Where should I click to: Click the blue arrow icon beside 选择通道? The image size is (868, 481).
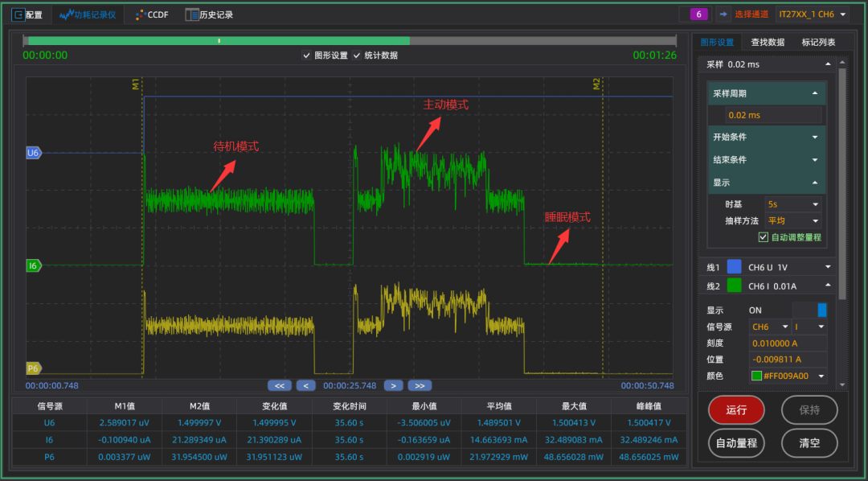pyautogui.click(x=723, y=14)
